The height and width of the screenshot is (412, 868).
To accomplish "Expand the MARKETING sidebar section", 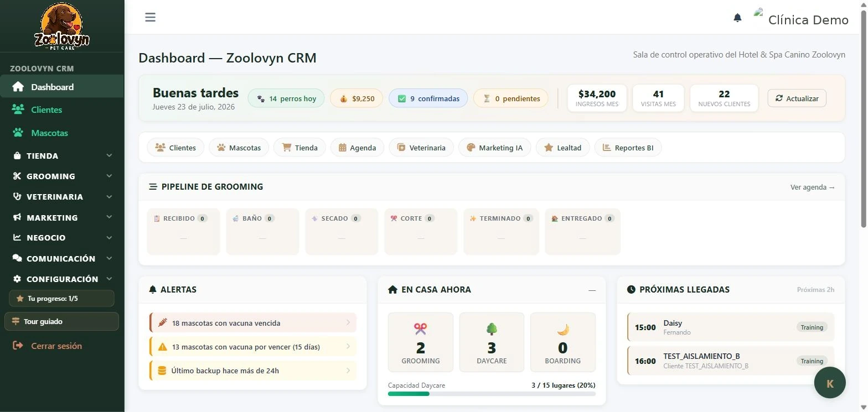I will (61, 218).
